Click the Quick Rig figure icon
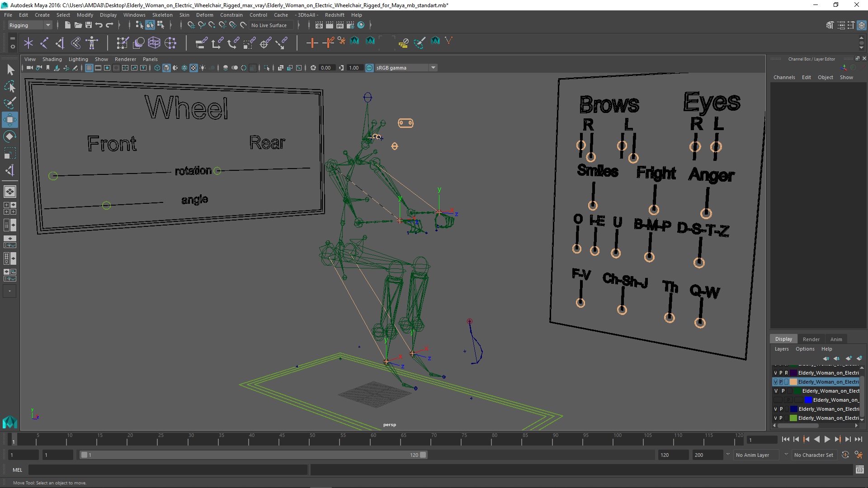The height and width of the screenshot is (488, 868). [92, 43]
